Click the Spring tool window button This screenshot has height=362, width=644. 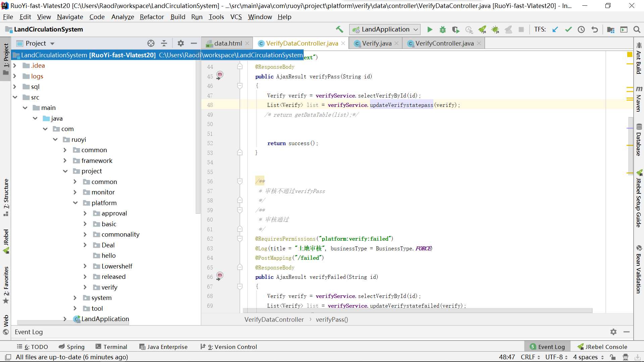click(71, 347)
